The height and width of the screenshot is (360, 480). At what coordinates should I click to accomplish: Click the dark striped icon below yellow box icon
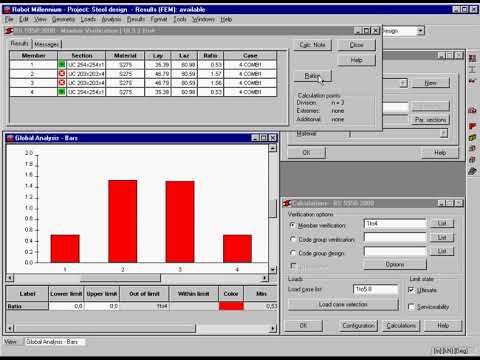(x=472, y=149)
